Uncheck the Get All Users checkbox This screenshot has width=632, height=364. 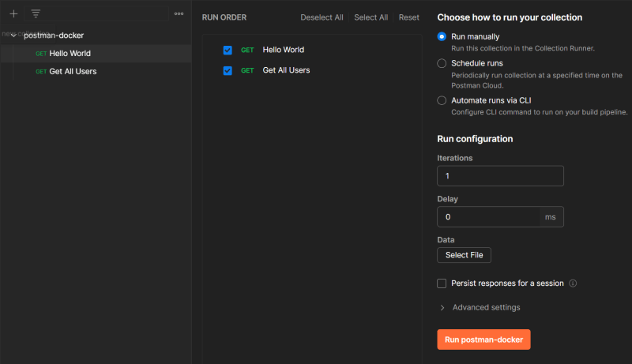pyautogui.click(x=228, y=70)
